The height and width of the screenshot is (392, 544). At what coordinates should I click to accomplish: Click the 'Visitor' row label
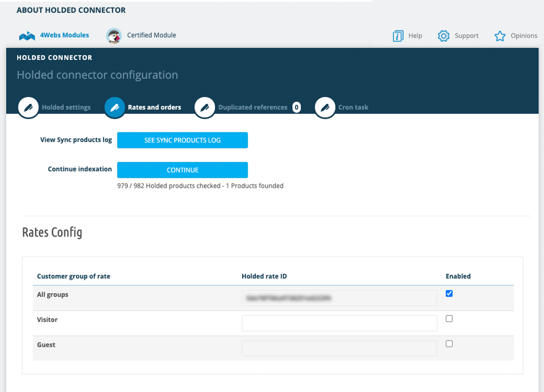[47, 319]
